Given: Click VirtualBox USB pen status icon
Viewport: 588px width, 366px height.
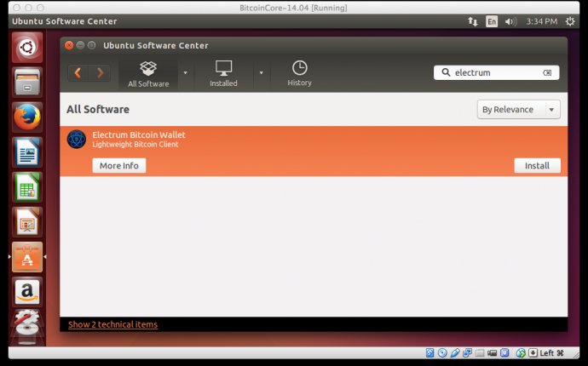Looking at the screenshot, I should point(455,352).
